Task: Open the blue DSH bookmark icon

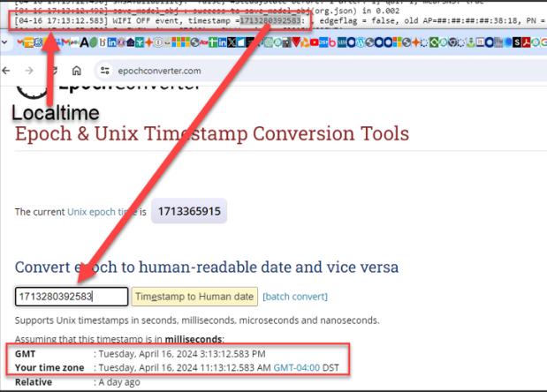Action: point(323,42)
